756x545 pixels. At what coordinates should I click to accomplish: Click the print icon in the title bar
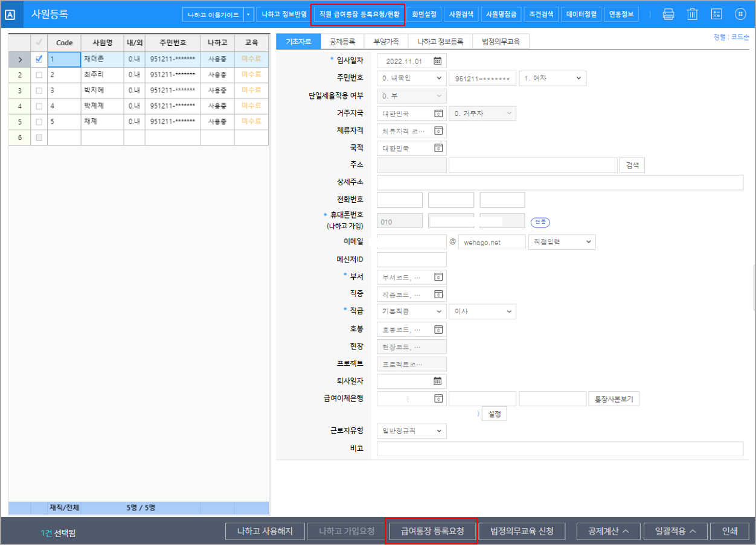click(668, 14)
